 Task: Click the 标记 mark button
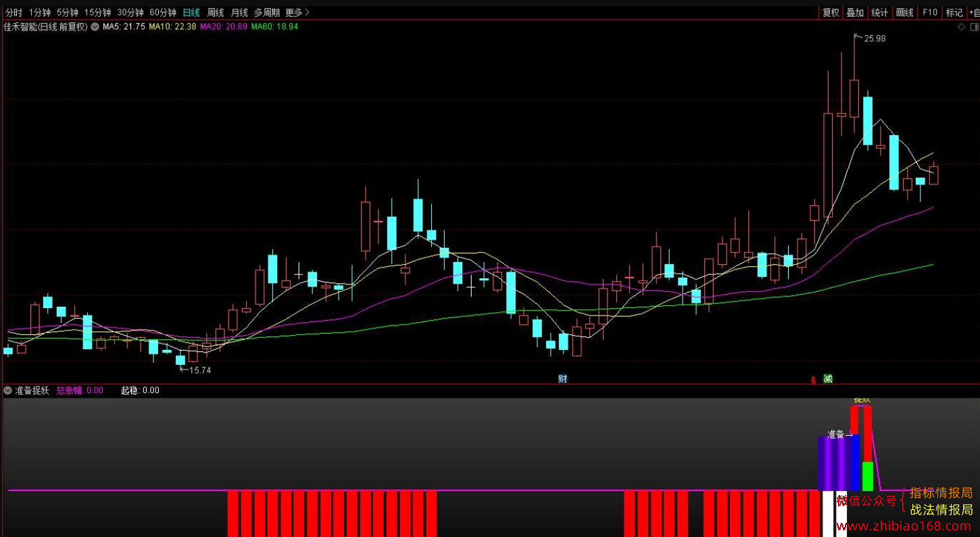[x=954, y=13]
